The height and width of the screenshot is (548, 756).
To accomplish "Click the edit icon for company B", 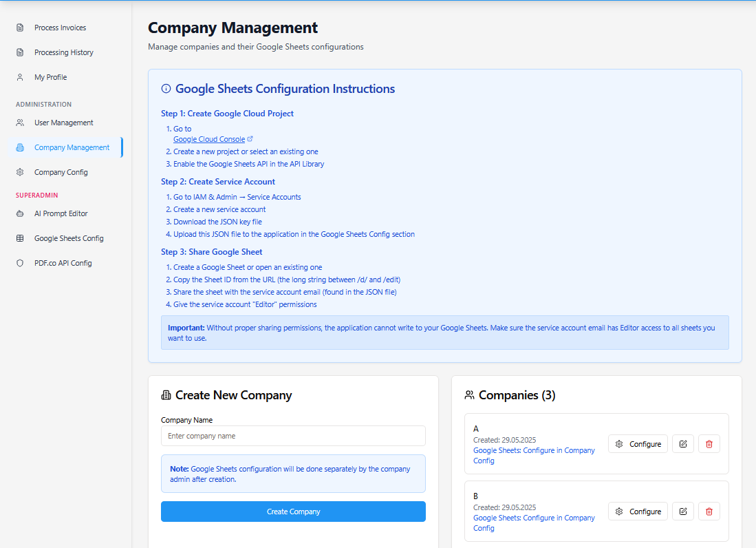I will (682, 512).
